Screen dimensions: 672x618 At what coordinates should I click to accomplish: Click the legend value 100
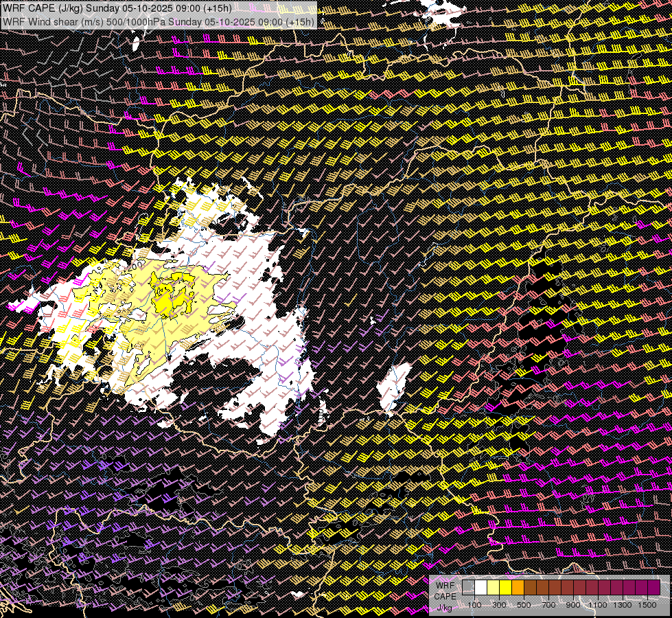(474, 605)
